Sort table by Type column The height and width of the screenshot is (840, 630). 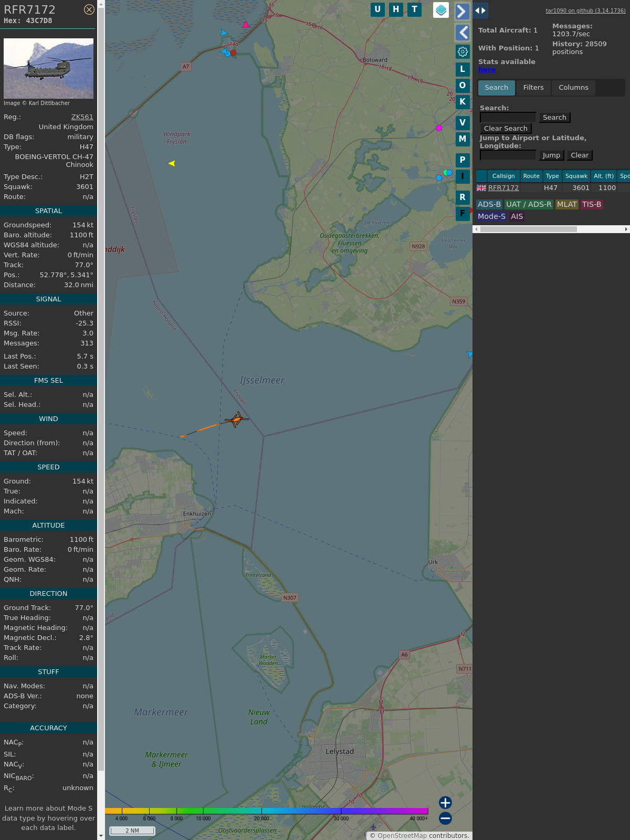click(552, 176)
